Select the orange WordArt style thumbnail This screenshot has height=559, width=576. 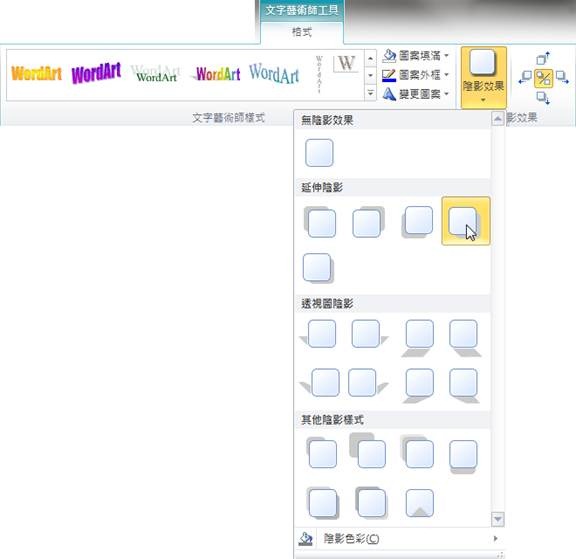(x=36, y=73)
